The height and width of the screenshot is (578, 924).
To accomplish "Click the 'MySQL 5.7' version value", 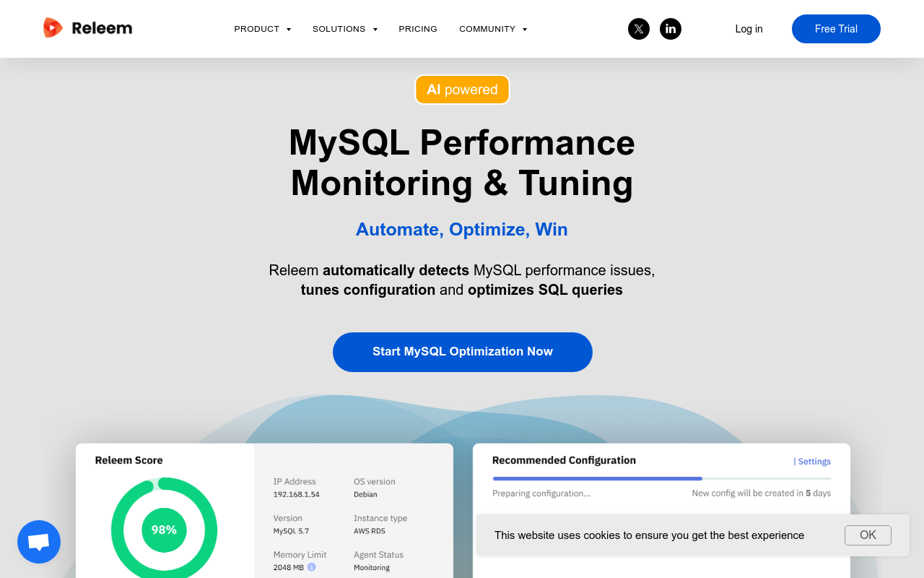I will point(291,531).
